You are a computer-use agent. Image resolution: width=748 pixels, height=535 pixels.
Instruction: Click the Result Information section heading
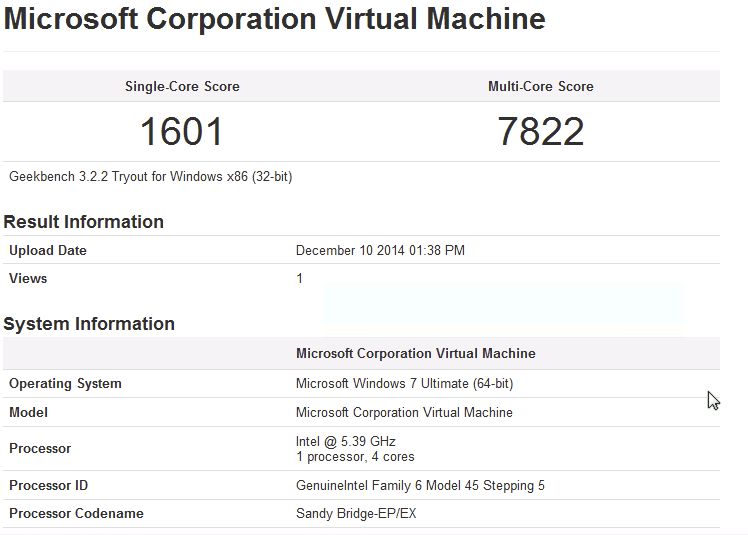coord(83,222)
